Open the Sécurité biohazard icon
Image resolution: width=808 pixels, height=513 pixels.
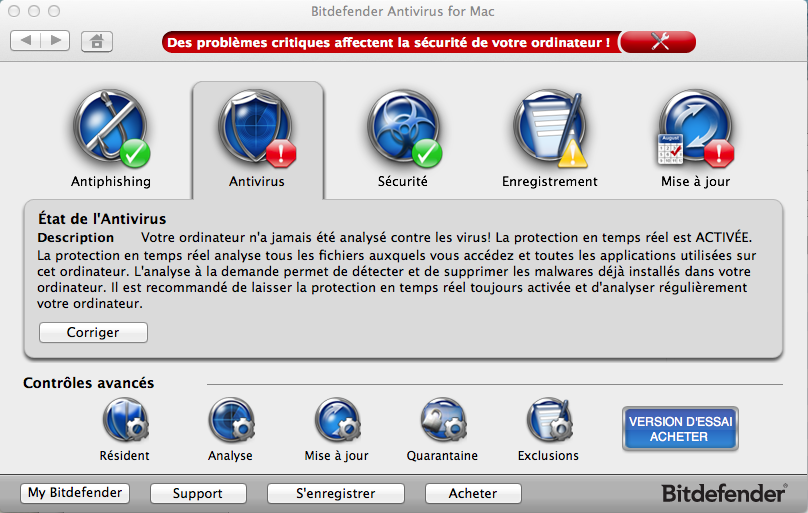click(404, 129)
